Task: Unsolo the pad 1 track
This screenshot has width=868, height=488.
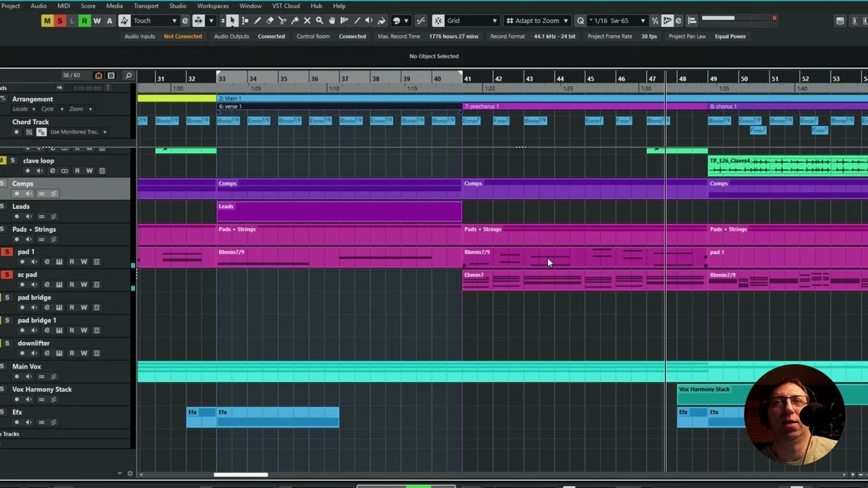Action: (7, 251)
